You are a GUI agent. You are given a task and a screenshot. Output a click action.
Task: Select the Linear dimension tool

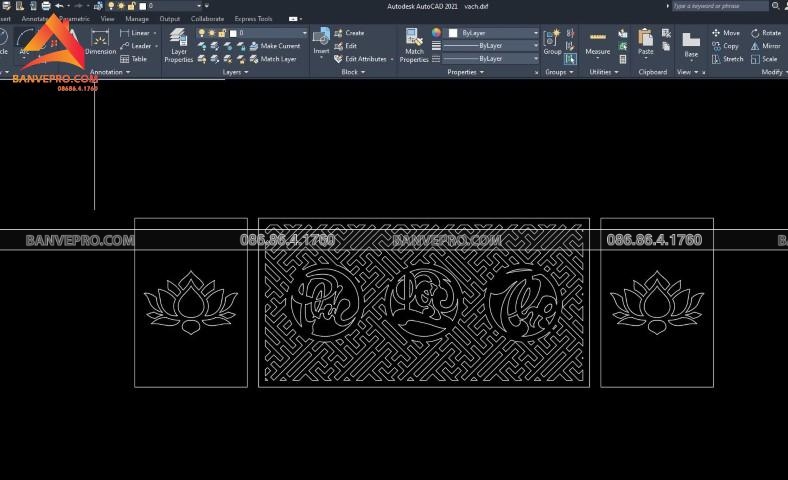pyautogui.click(x=135, y=33)
